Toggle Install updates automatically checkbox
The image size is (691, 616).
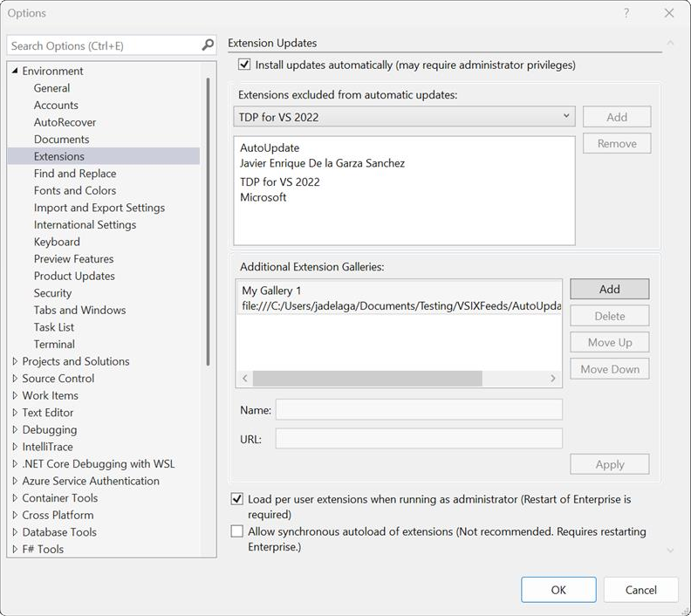pyautogui.click(x=244, y=65)
